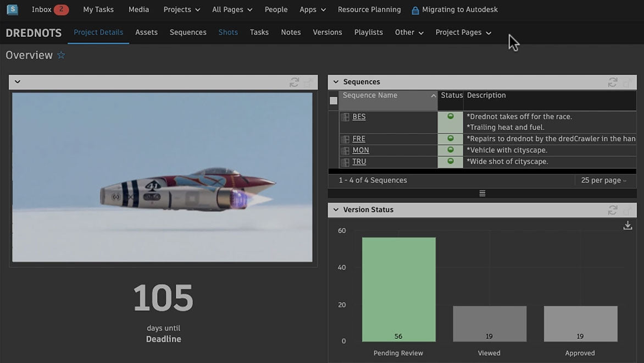Open the Project Pages dropdown

(463, 32)
